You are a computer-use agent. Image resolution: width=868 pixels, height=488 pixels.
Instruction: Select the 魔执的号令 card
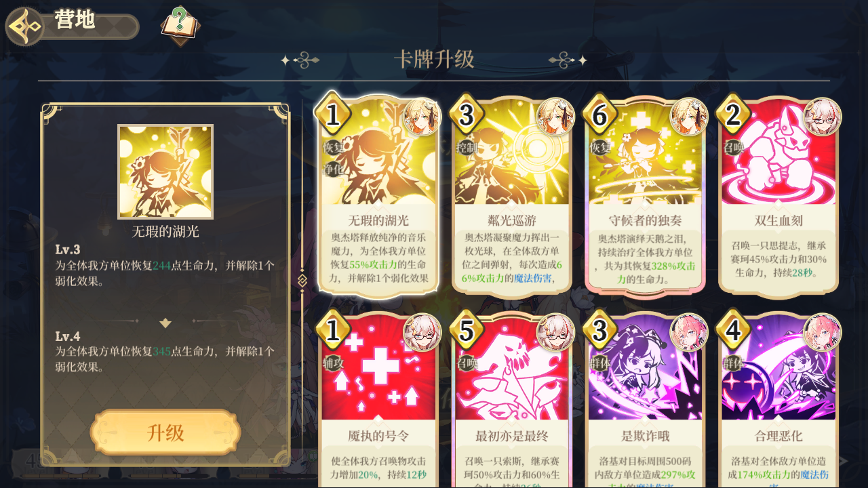click(x=378, y=400)
